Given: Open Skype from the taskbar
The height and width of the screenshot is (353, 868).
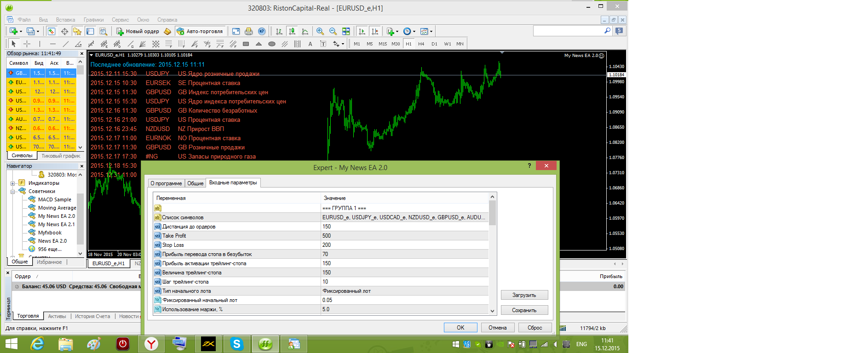Looking at the screenshot, I should coord(236,344).
